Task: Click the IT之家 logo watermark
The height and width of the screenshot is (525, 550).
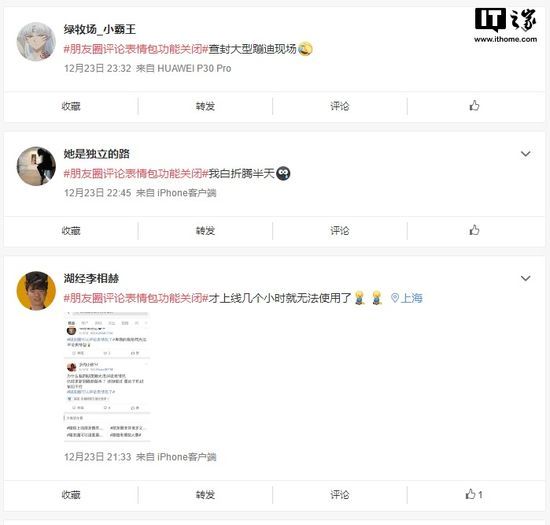Action: 505,26
